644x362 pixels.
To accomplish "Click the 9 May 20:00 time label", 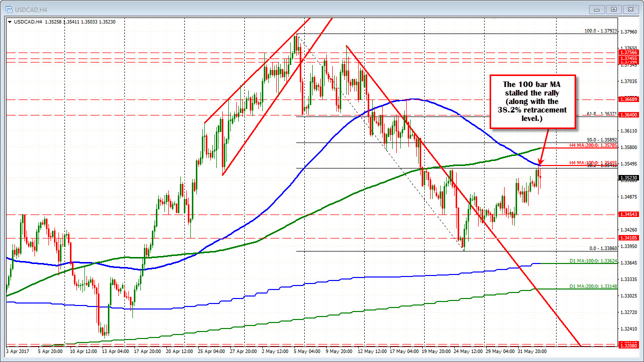I will point(339,352).
